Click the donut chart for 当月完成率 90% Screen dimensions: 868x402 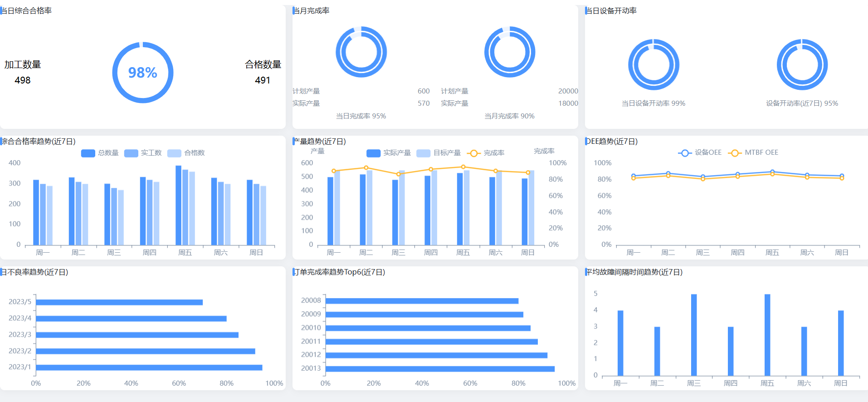pos(510,52)
